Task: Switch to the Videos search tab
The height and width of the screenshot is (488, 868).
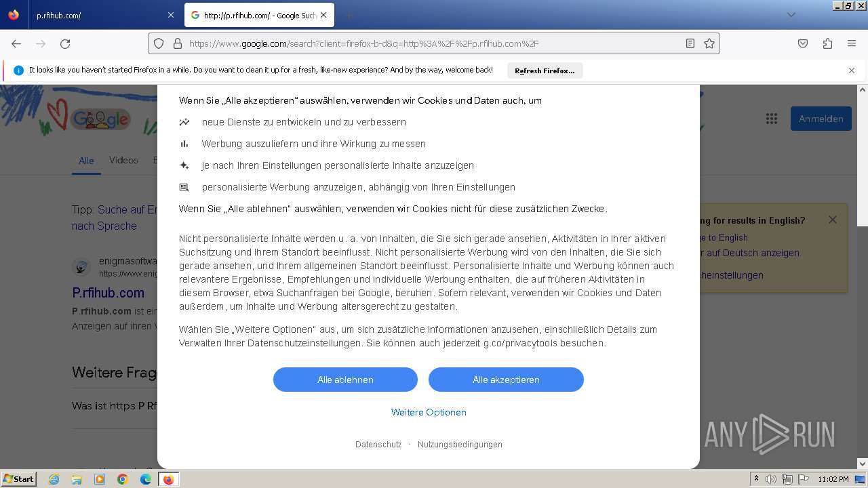Action: tap(123, 160)
